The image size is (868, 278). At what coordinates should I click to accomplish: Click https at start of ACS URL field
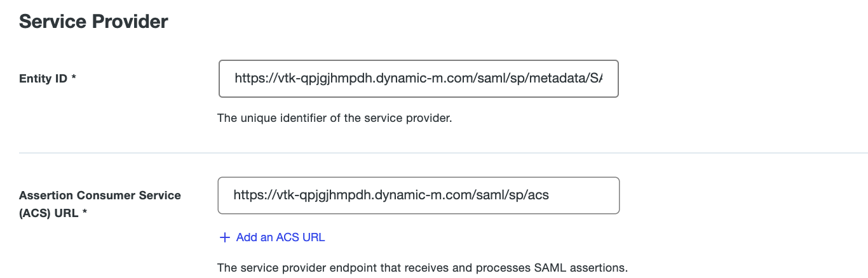(x=247, y=195)
